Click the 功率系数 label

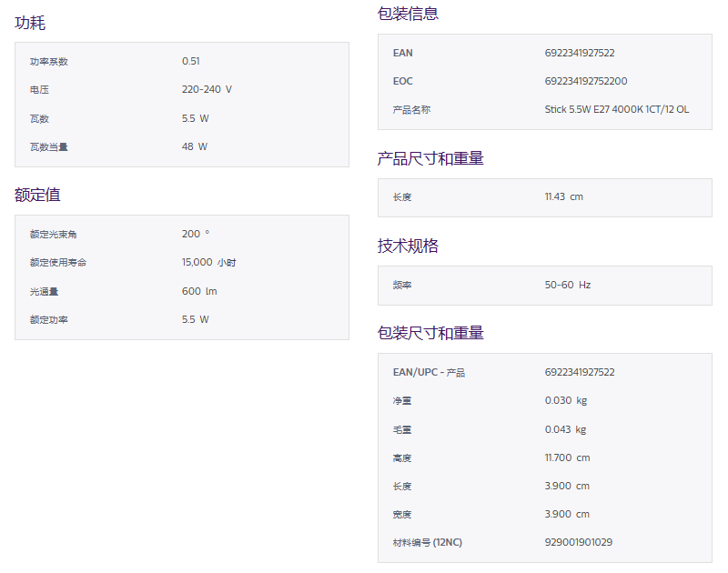[x=49, y=61]
